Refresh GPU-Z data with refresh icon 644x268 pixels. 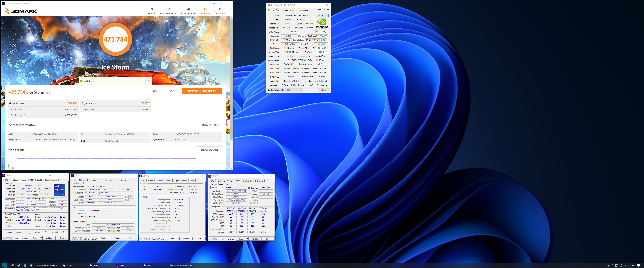point(324,10)
